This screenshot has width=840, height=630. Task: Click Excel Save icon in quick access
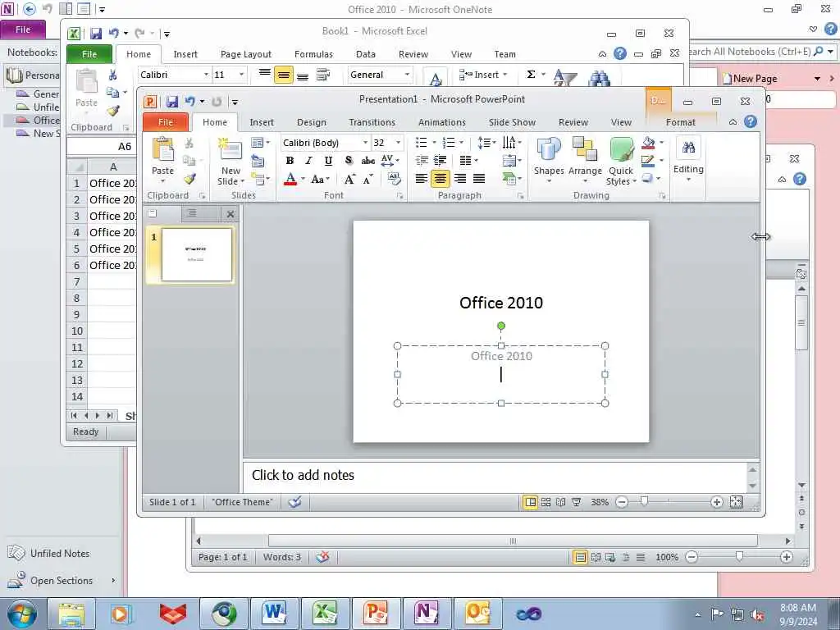coord(96,34)
